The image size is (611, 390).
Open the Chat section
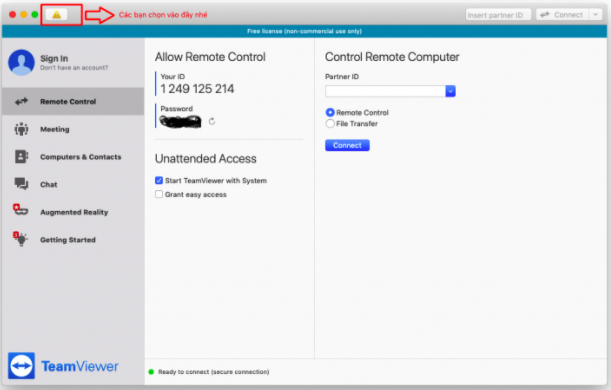(x=73, y=185)
